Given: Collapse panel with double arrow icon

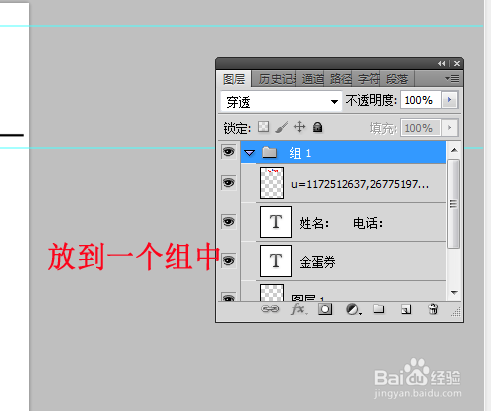Looking at the screenshot, I should 442,63.
